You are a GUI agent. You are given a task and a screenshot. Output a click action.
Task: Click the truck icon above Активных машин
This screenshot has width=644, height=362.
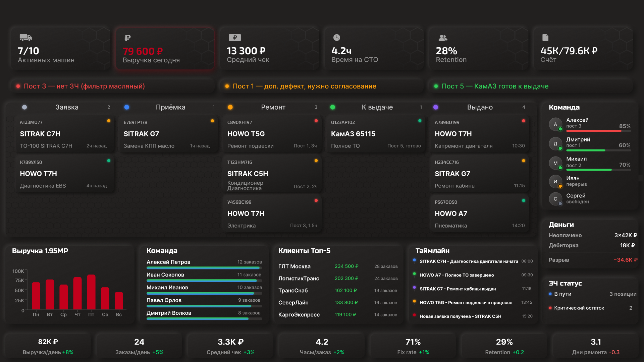pyautogui.click(x=25, y=38)
